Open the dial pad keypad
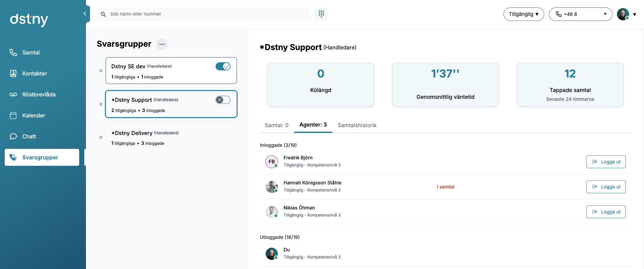 tap(321, 14)
